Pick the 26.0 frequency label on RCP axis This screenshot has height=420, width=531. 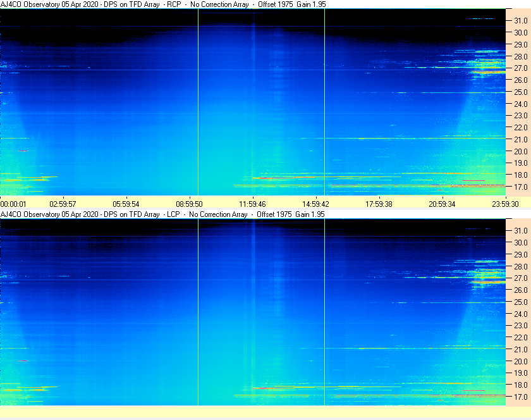pyautogui.click(x=521, y=80)
